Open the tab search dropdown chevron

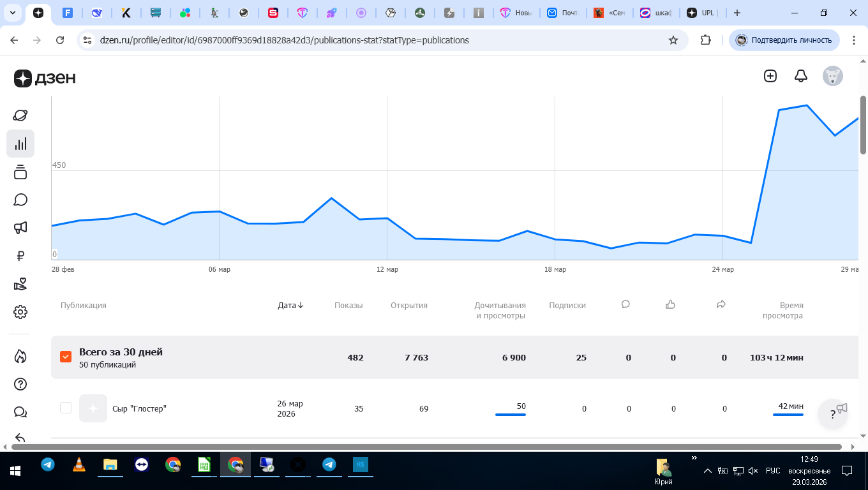(13, 13)
